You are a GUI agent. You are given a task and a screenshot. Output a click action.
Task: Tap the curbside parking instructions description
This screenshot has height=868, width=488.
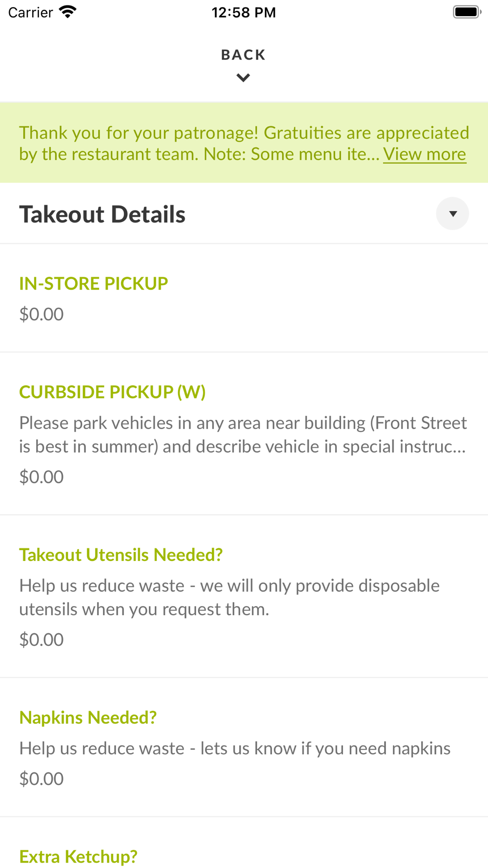pos(243,434)
